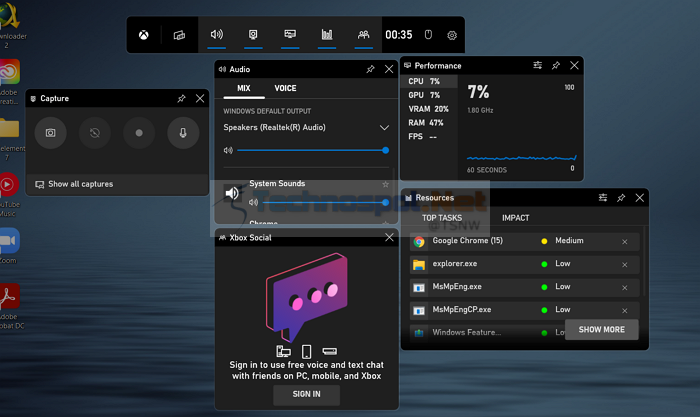This screenshot has height=417, width=700.
Task: Click SIGN IN in Xbox Social
Action: pos(306,394)
